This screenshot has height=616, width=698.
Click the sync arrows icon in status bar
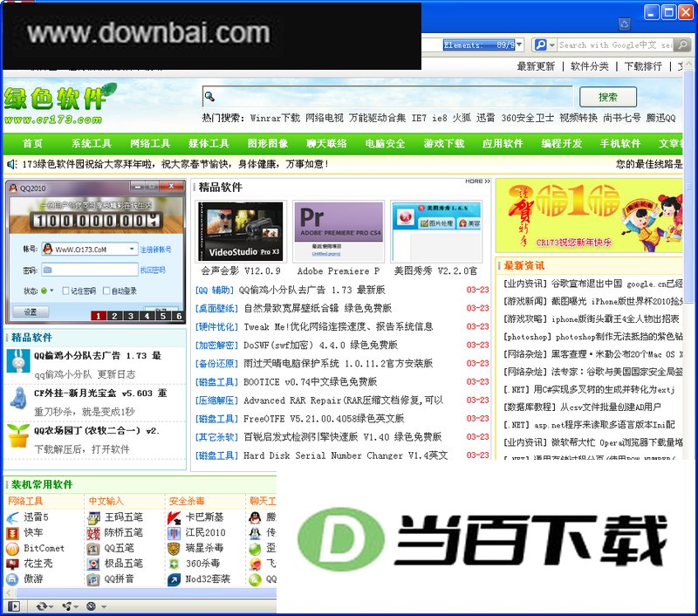[x=41, y=606]
